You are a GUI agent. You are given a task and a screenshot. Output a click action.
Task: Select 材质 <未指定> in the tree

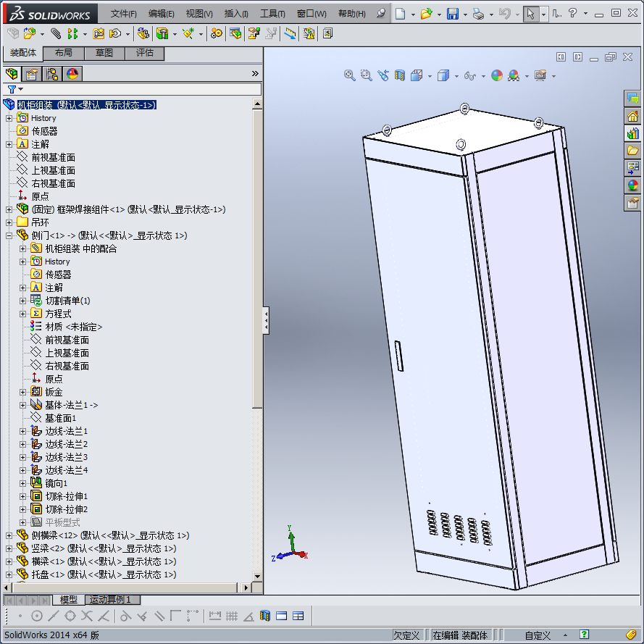tap(73, 327)
